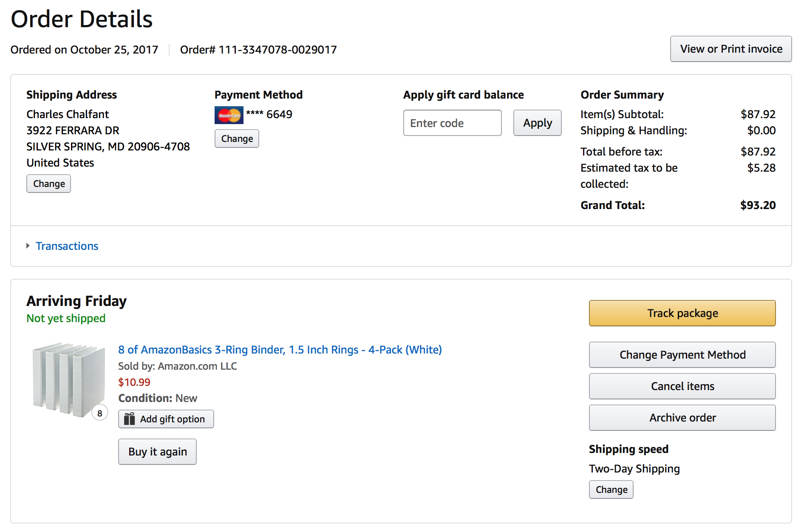Click the Enter code gift card field

click(452, 123)
